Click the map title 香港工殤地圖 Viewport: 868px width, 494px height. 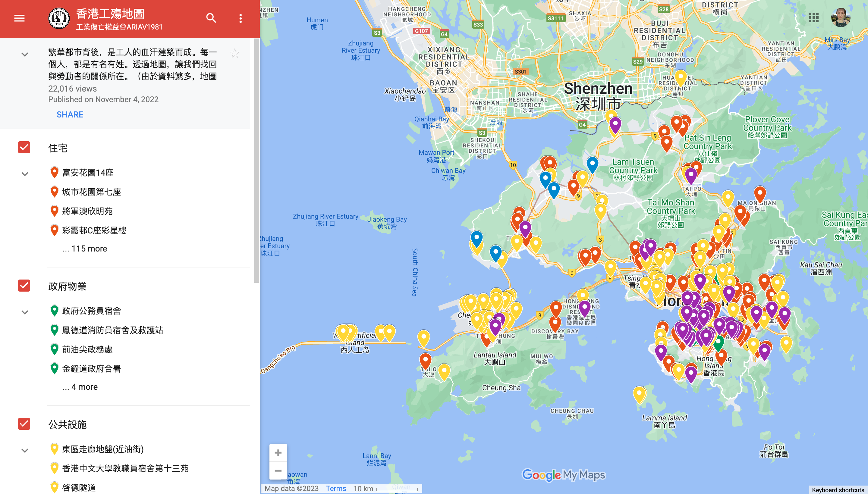(110, 14)
